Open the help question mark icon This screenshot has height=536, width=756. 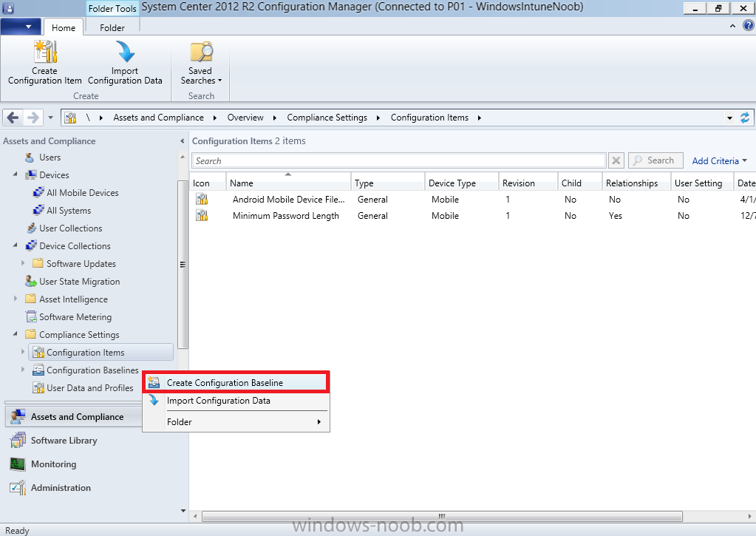[749, 26]
